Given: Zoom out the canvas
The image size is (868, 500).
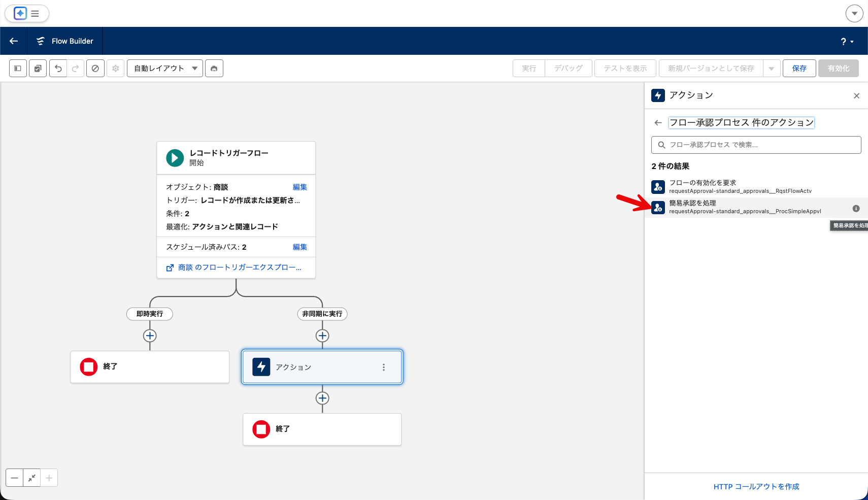Looking at the screenshot, I should tap(15, 478).
